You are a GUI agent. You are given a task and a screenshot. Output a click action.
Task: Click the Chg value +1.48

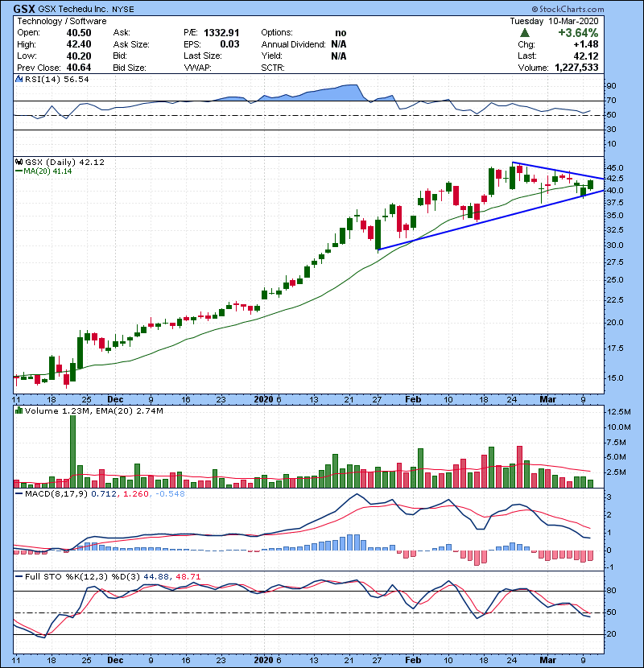(x=585, y=44)
